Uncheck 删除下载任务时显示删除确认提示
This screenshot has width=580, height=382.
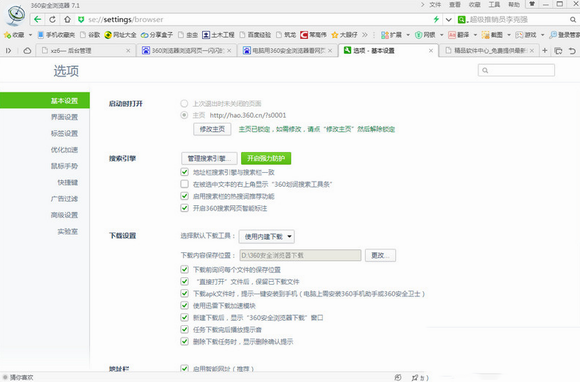pos(185,341)
